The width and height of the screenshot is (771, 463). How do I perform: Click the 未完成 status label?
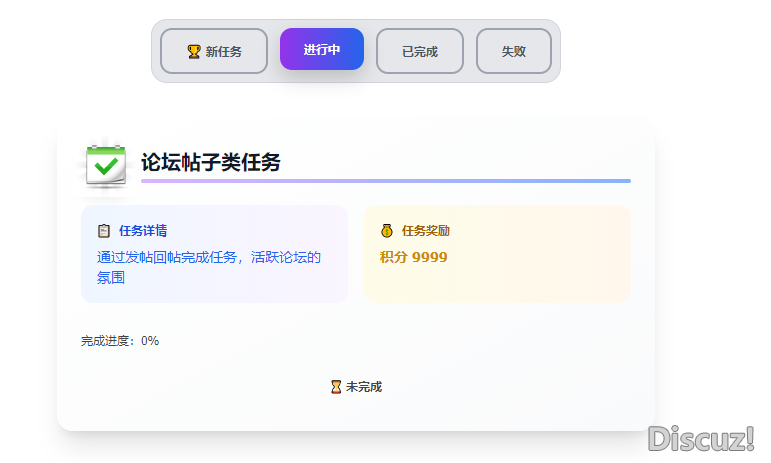point(363,387)
